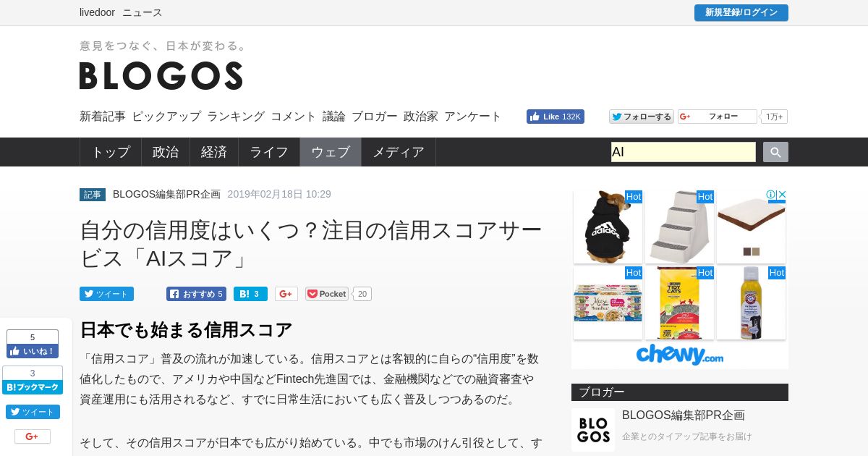This screenshot has height=456, width=868.
Task: Click the sidebar いいね! Facebook button
Action: tap(33, 351)
